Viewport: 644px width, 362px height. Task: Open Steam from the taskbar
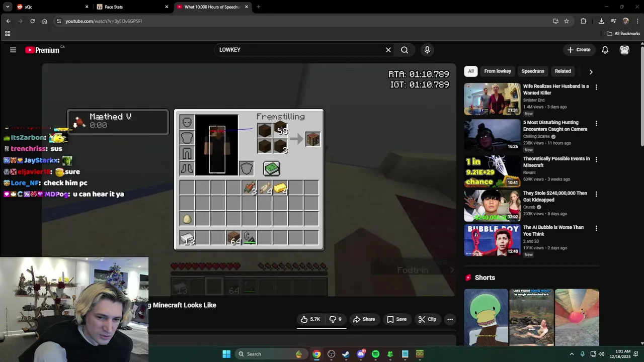[346, 354]
